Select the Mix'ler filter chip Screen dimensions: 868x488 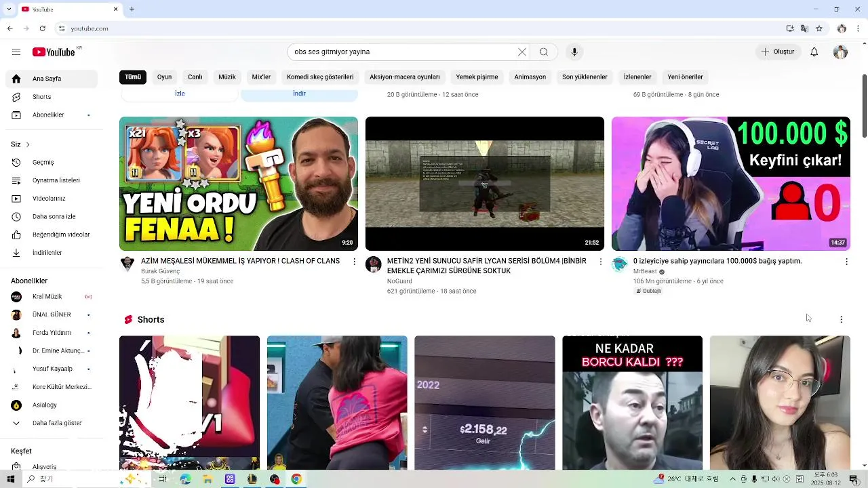coord(261,77)
